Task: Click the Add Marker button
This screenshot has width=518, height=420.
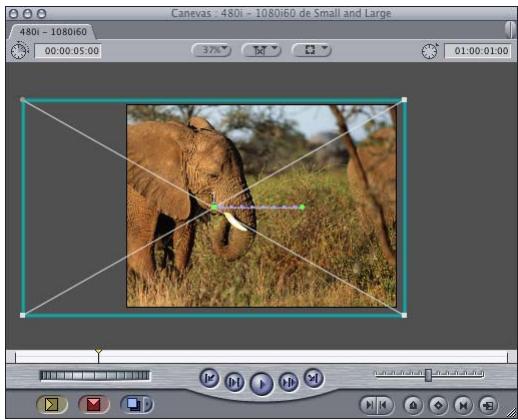Action: (x=413, y=405)
